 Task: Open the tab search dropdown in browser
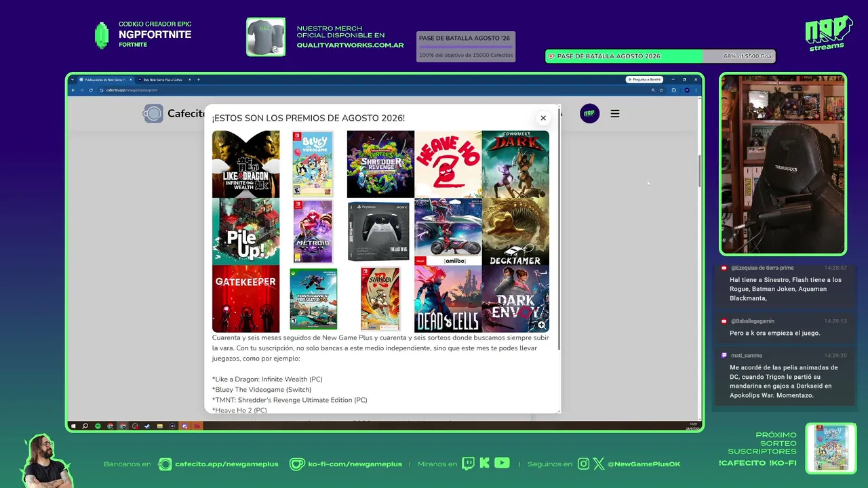73,79
